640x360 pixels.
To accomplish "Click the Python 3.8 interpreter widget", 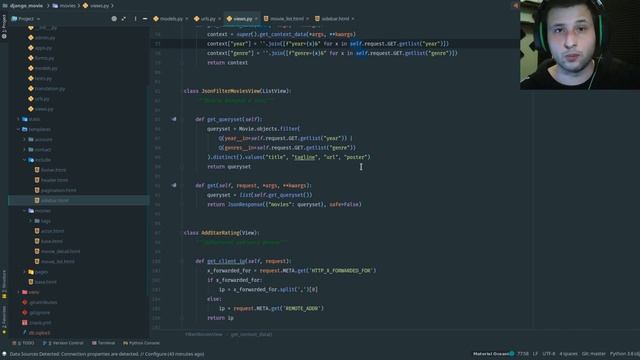I will tap(624, 354).
